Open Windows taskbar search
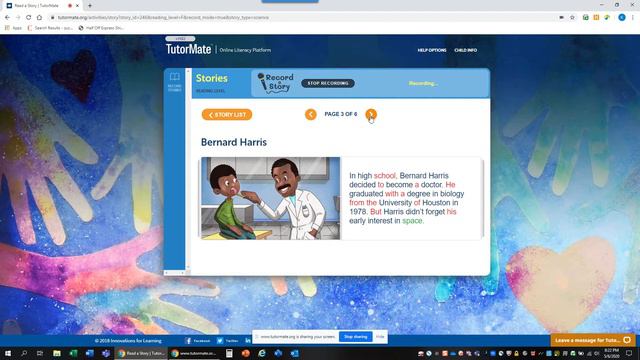The height and width of the screenshot is (360, 640). tap(24, 353)
